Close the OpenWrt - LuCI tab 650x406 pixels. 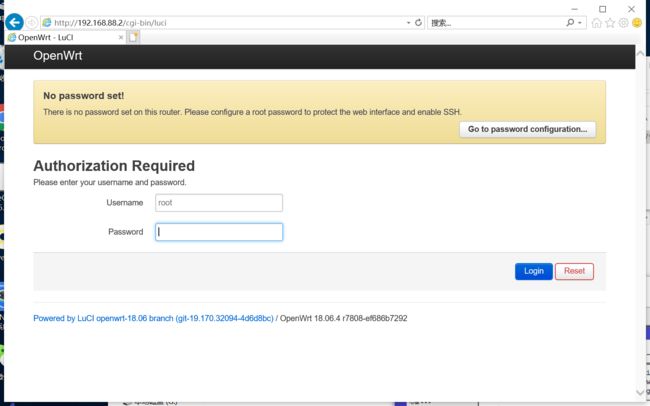pos(121,37)
